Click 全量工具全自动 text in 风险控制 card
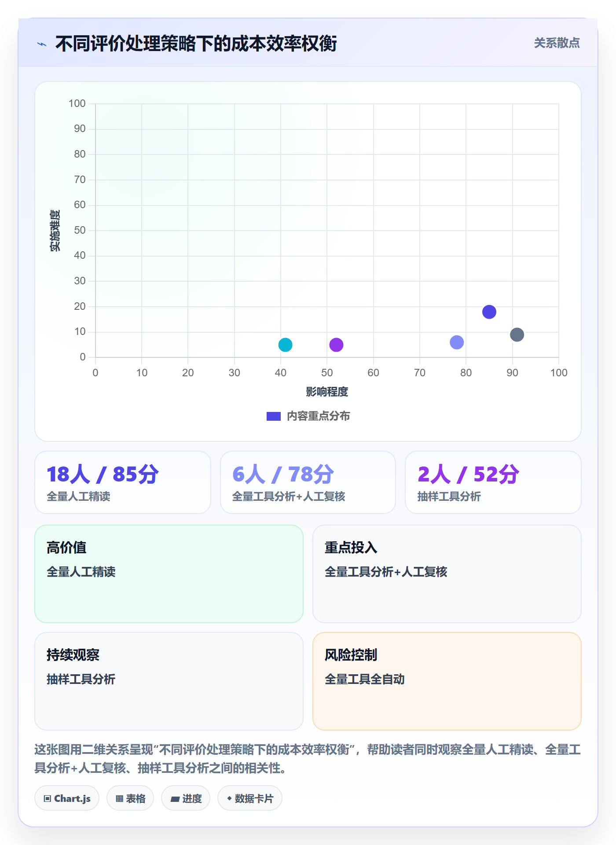The image size is (616, 845). coord(365,679)
